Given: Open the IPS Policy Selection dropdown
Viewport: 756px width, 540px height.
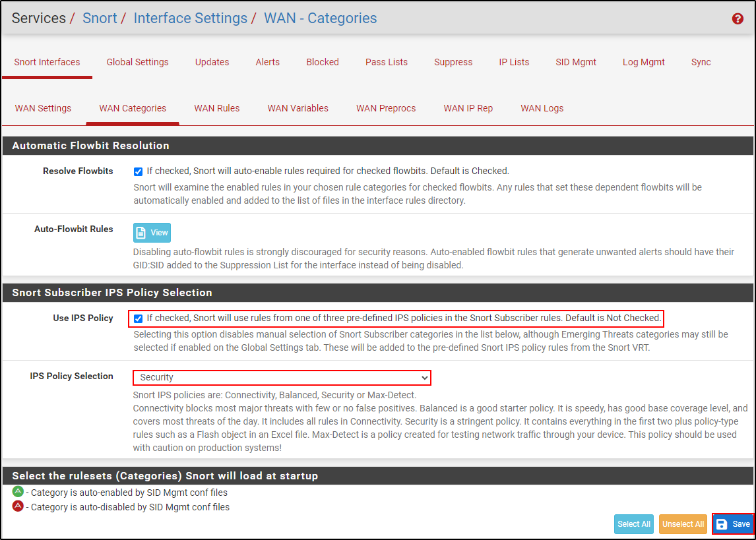Looking at the screenshot, I should [282, 378].
